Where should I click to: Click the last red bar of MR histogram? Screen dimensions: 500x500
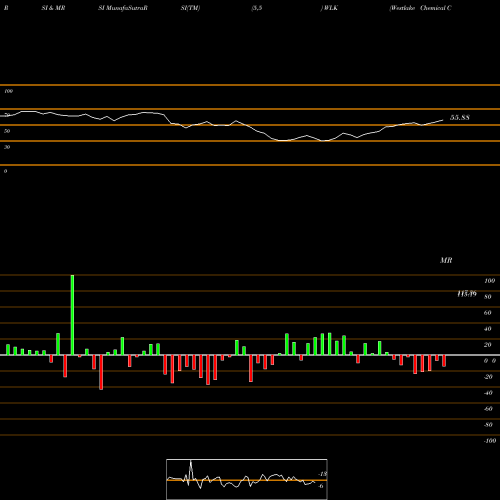point(444,361)
